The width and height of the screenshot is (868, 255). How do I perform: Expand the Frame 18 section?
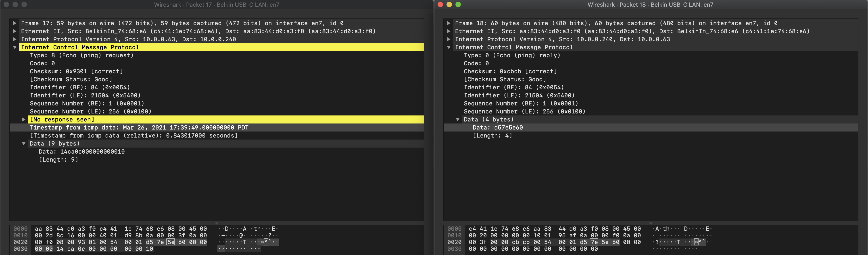(x=449, y=23)
